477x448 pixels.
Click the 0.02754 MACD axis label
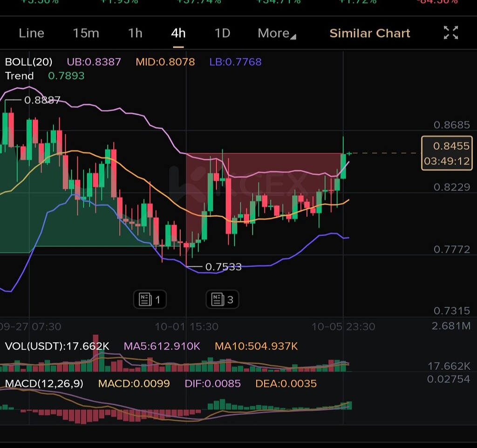[449, 379]
